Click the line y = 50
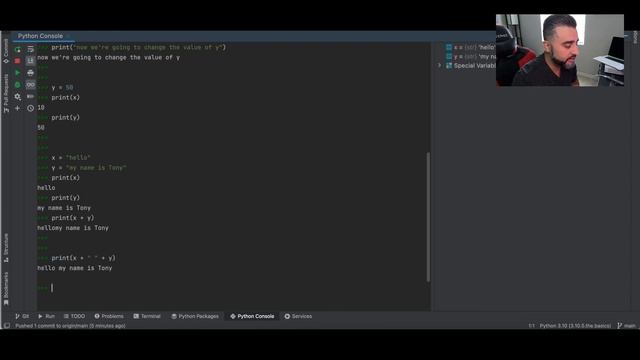Screen dimensions: 640x360 pyautogui.click(x=62, y=87)
